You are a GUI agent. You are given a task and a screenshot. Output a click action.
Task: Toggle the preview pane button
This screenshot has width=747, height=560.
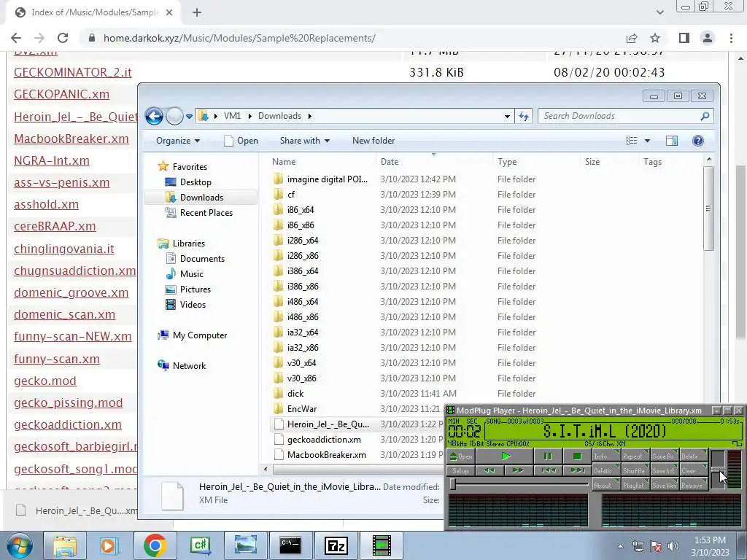point(672,141)
